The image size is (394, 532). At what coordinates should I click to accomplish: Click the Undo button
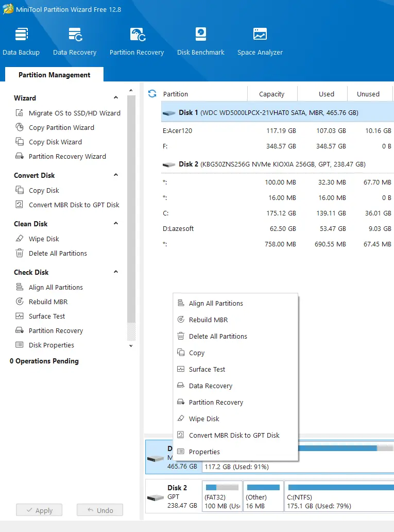[100, 510]
